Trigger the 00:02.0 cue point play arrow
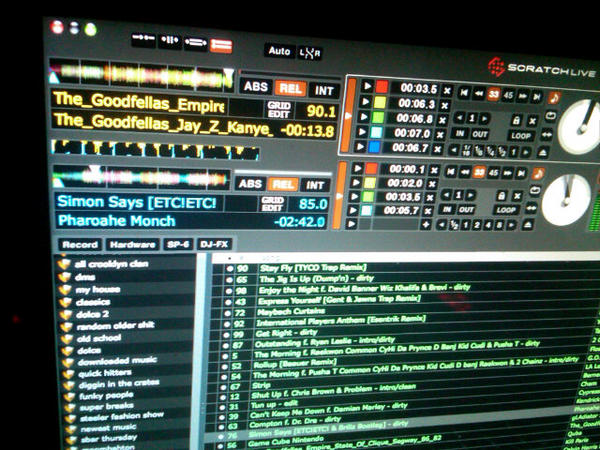This screenshot has height=450, width=600. tap(355, 183)
